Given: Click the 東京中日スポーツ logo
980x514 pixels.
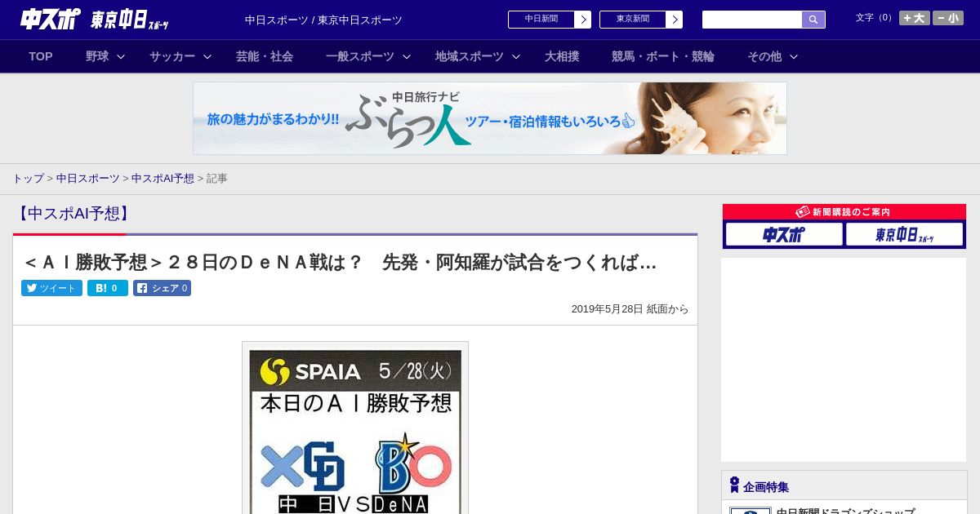Looking at the screenshot, I should click(x=129, y=20).
